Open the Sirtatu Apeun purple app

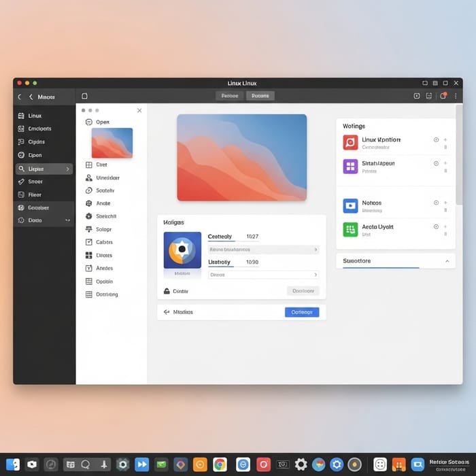pyautogui.click(x=350, y=167)
